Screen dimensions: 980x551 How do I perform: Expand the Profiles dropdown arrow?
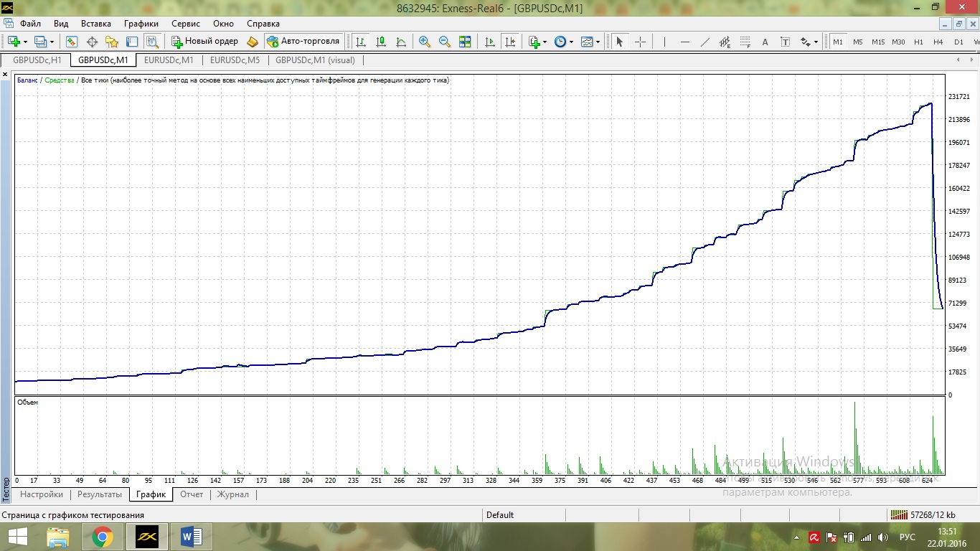(52, 42)
